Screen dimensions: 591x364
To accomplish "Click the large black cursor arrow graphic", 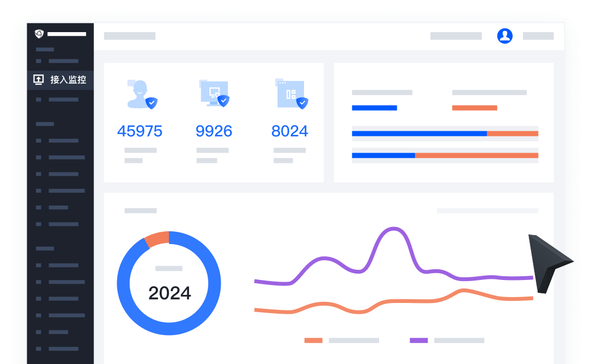I will (x=546, y=261).
